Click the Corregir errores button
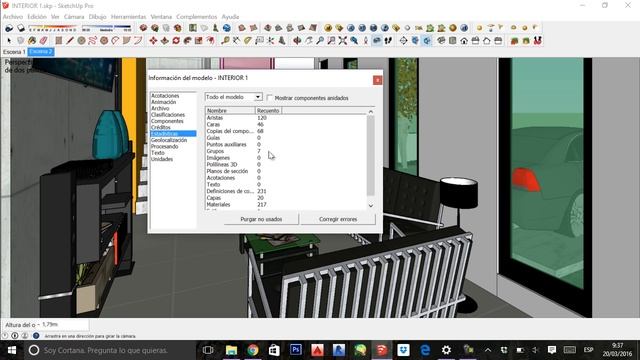 coord(338,219)
